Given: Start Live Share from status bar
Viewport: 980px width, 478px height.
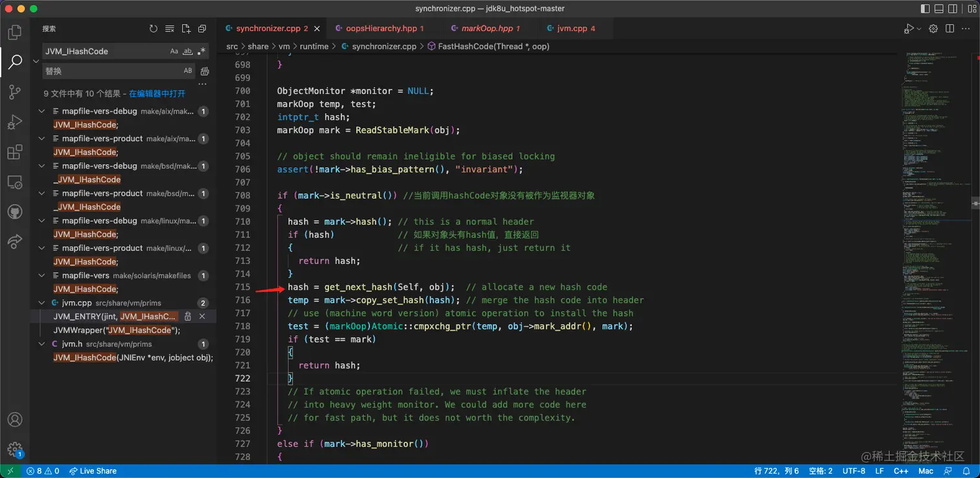Looking at the screenshot, I should (x=93, y=471).
